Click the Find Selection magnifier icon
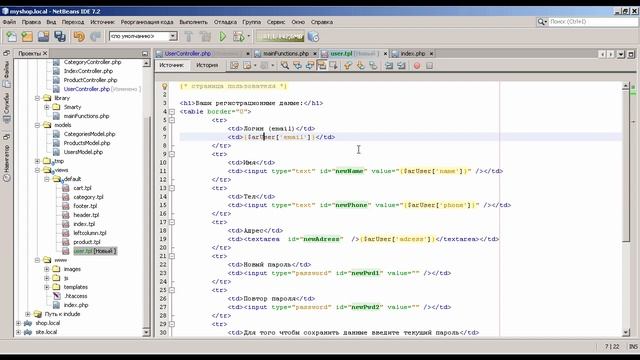640x360 pixels. click(x=284, y=65)
